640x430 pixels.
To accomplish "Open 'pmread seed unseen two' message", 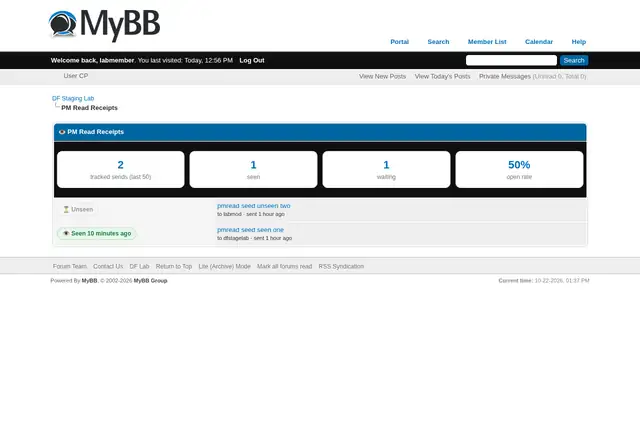I will (253, 206).
